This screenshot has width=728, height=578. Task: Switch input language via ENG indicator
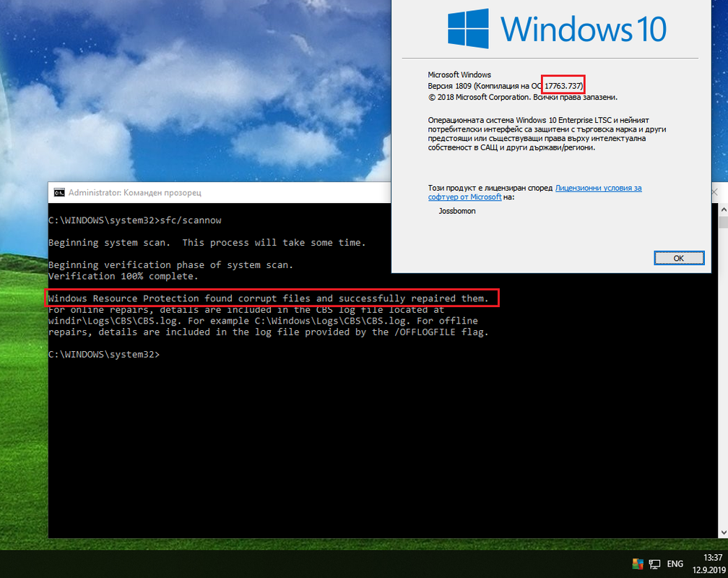675,564
